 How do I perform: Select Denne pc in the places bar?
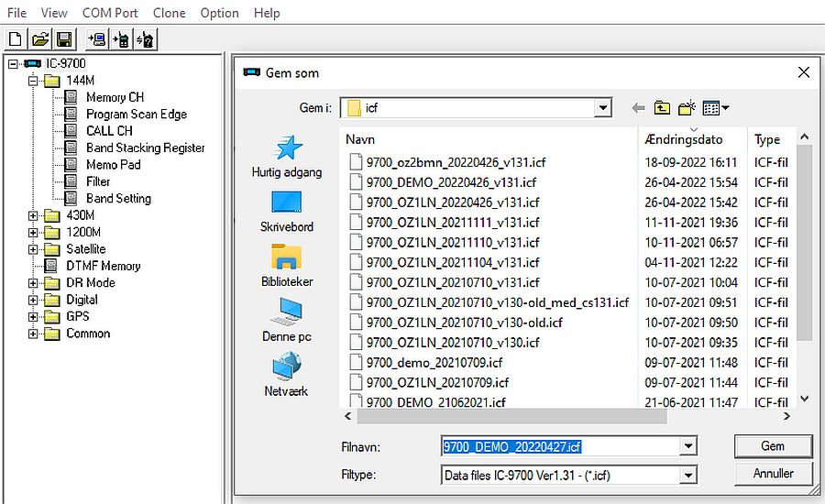pos(287,321)
